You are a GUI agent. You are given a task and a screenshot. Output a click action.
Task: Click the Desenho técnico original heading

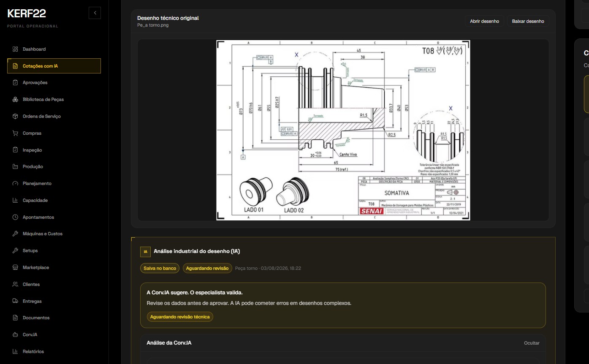[x=168, y=18]
